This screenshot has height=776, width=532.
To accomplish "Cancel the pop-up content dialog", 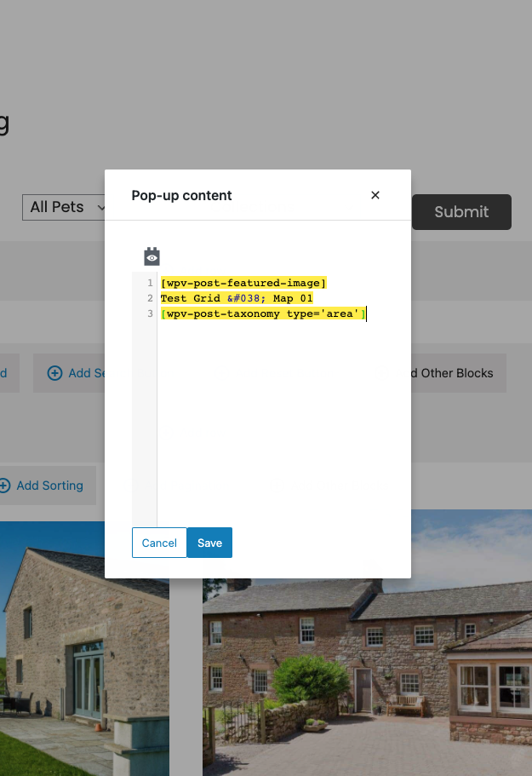I will click(x=159, y=543).
